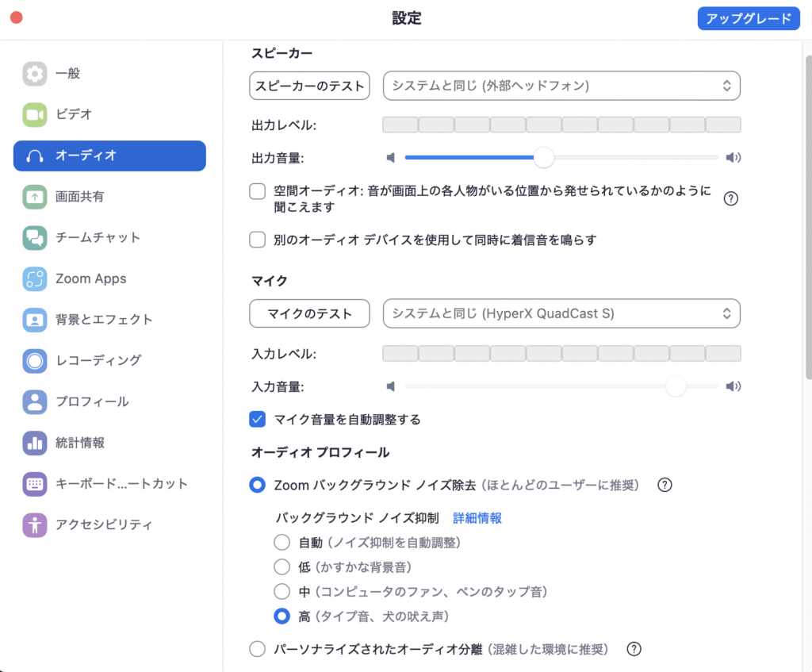Click the low-volume speaker icon beside 出力音量
Image resolution: width=812 pixels, height=672 pixels.
(x=391, y=158)
